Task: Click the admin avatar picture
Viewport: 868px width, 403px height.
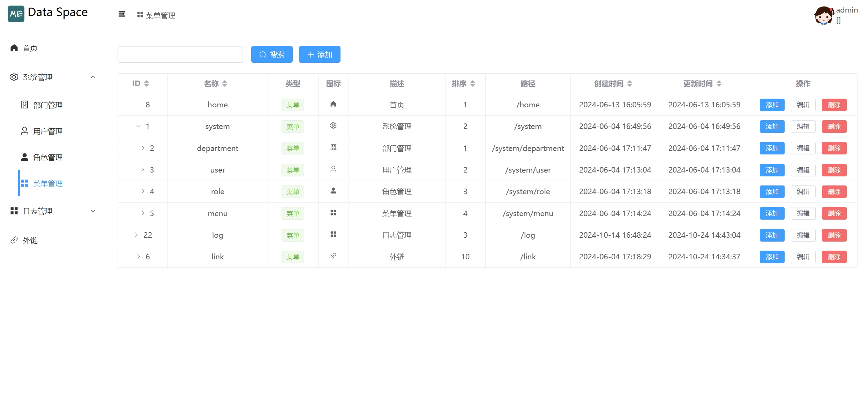Action: 823,15
